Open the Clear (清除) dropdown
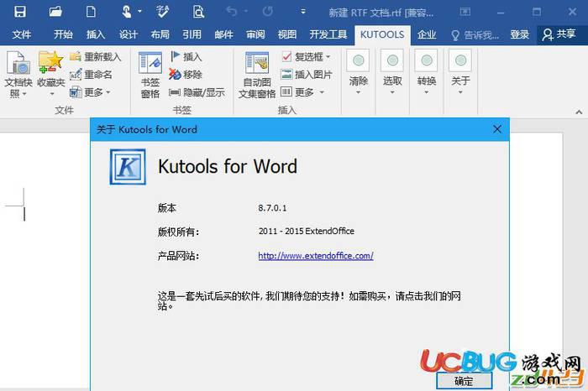The image size is (588, 391). click(358, 73)
